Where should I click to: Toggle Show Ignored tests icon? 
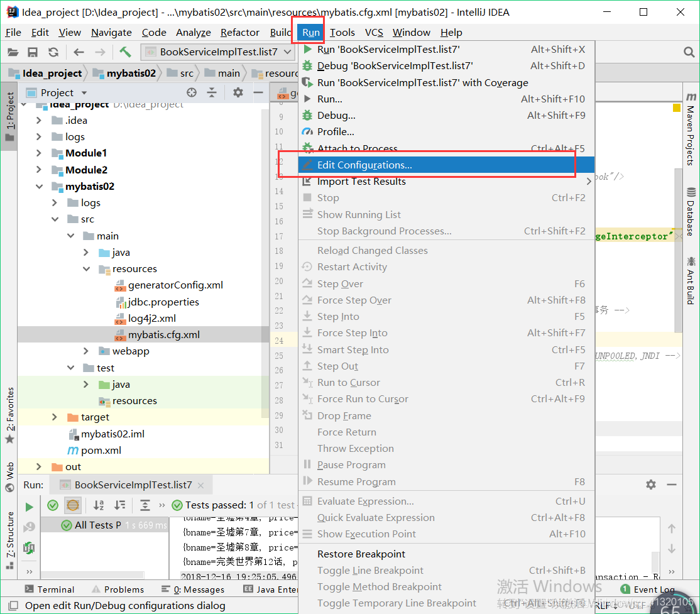point(73,505)
